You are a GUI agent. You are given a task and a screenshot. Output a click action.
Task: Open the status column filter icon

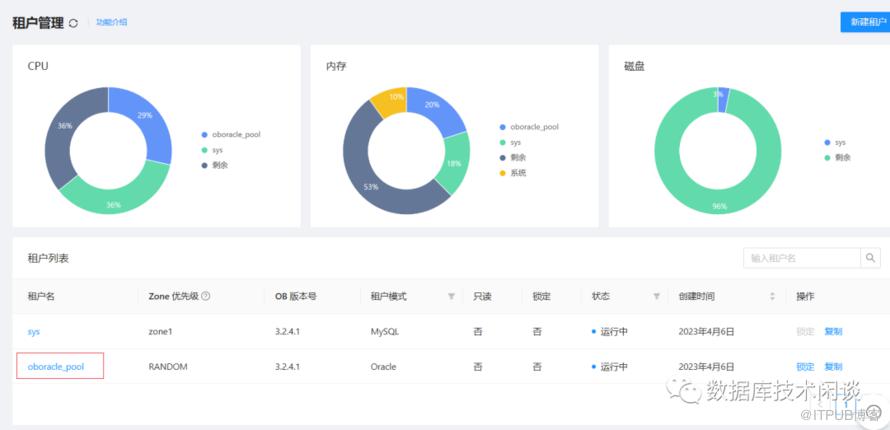click(x=657, y=296)
